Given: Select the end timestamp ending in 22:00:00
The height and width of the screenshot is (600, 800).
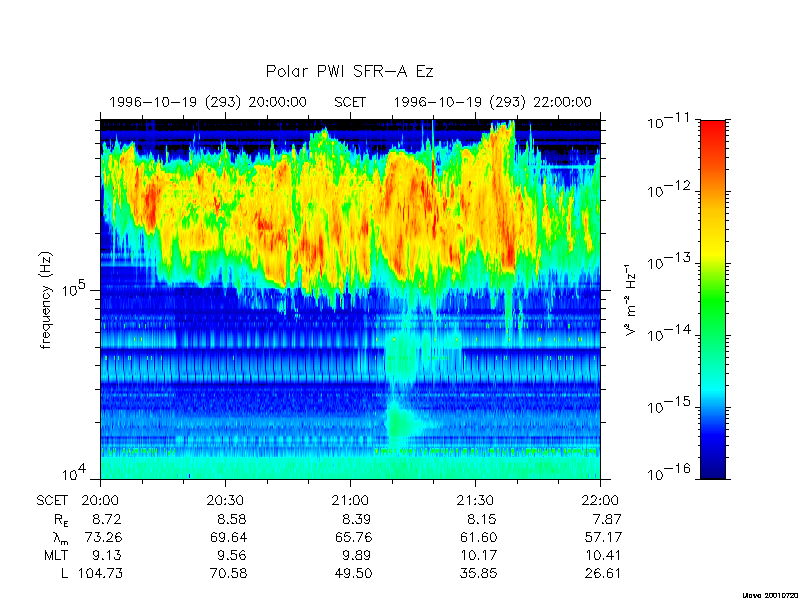Looking at the screenshot, I should [x=492, y=102].
